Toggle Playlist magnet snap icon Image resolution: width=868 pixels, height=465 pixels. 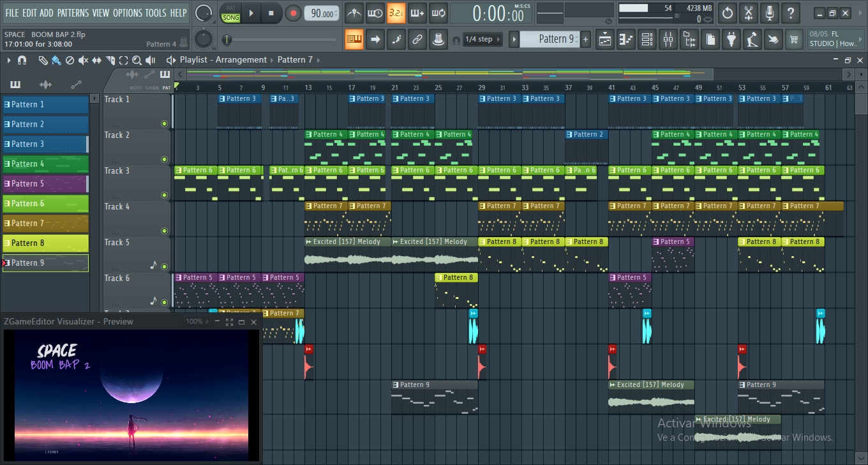point(22,60)
